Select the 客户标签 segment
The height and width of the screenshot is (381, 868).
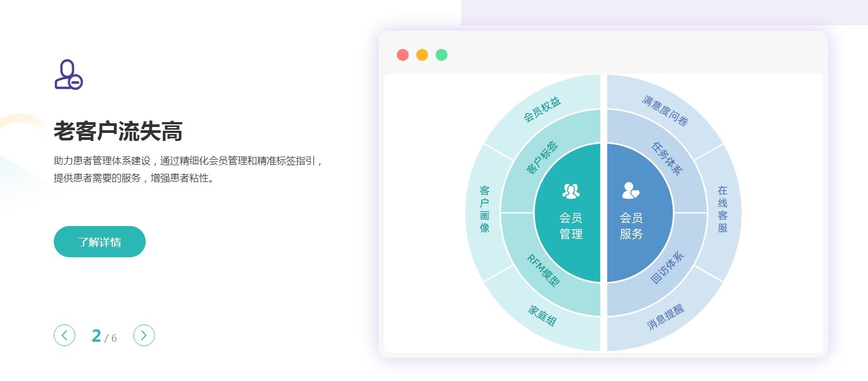click(542, 158)
